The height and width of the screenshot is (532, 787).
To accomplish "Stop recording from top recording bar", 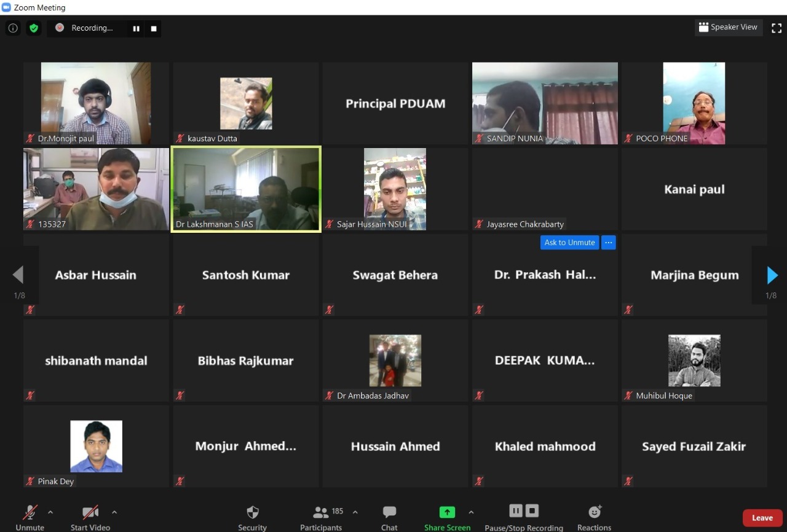I will coord(154,28).
